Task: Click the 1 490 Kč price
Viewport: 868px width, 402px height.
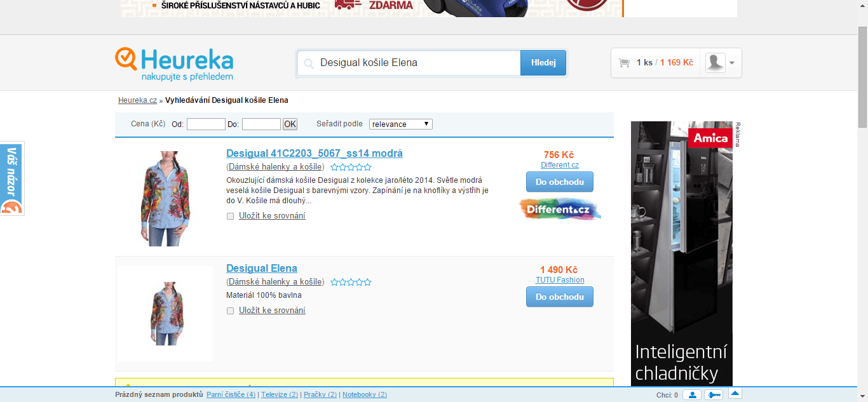Action: (559, 270)
